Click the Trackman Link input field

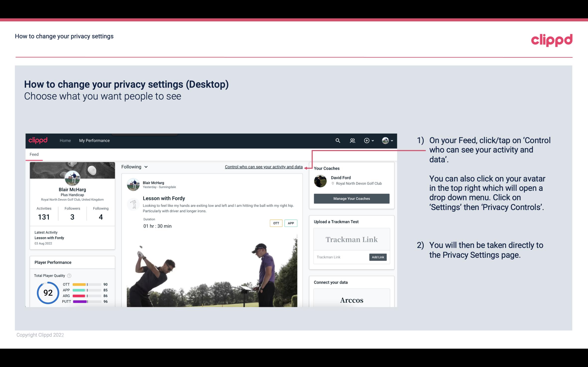[340, 257]
